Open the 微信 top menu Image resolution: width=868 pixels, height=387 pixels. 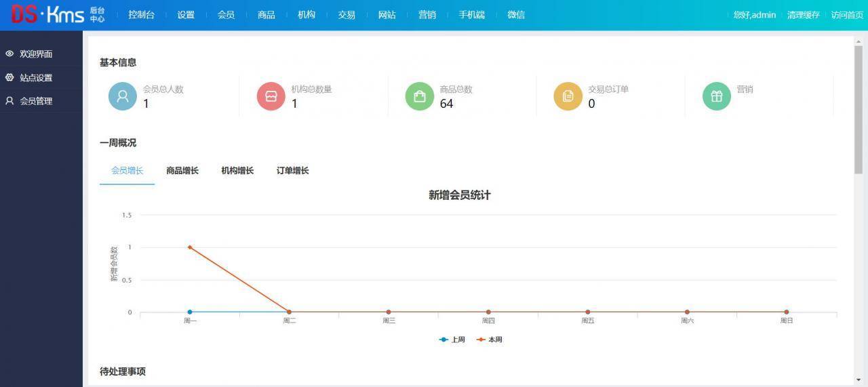click(x=516, y=14)
